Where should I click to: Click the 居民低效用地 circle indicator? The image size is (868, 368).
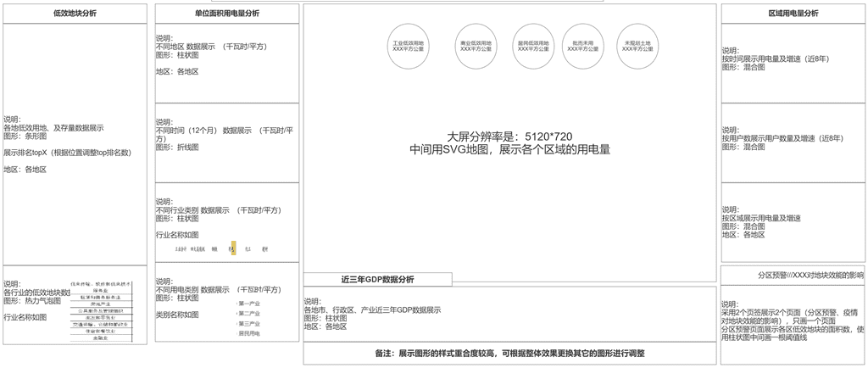tap(534, 47)
